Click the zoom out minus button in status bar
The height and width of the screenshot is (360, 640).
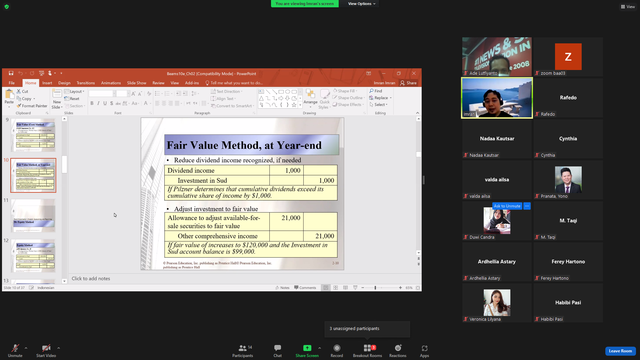362,288
